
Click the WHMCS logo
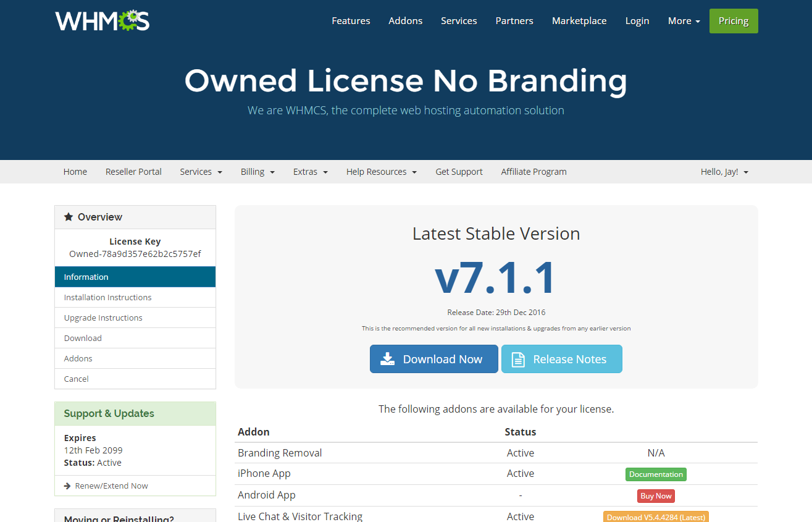pos(103,21)
